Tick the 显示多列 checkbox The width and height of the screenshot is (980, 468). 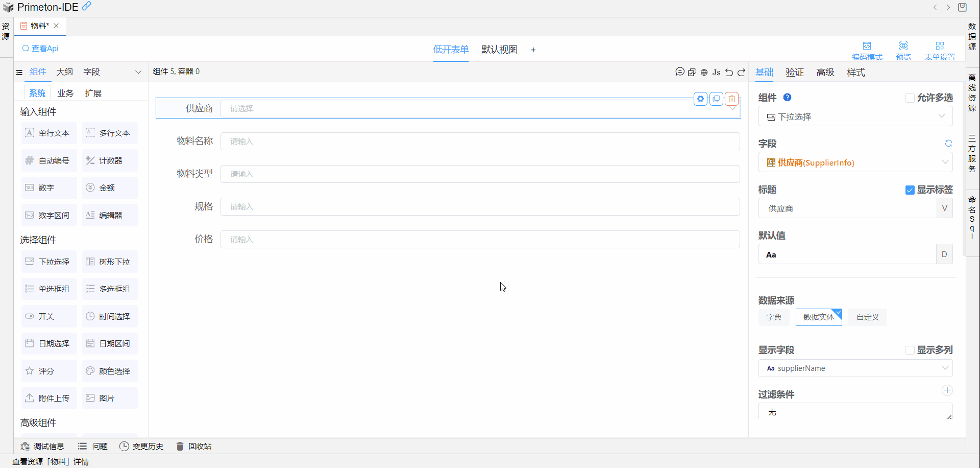(x=910, y=350)
